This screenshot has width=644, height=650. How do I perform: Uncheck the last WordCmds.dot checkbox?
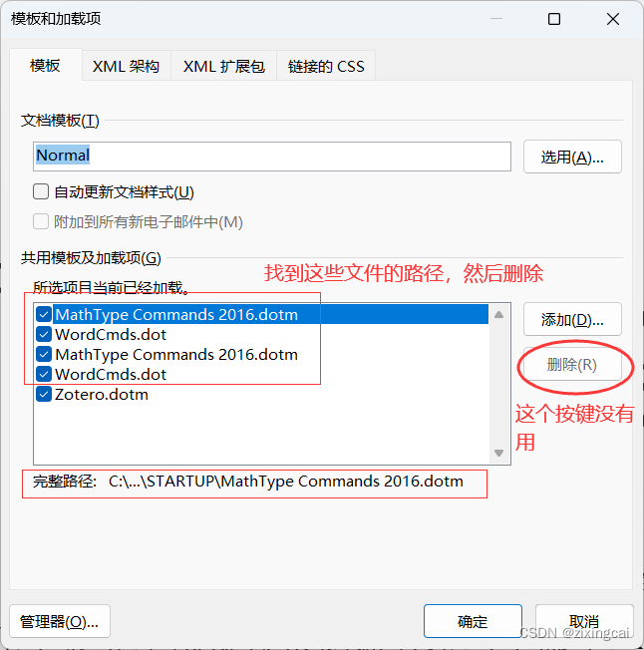click(44, 374)
